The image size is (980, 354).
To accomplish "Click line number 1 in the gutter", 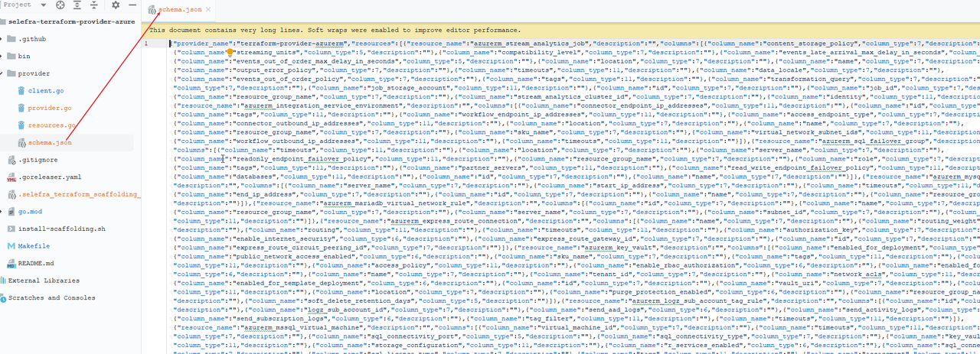I will point(146,44).
